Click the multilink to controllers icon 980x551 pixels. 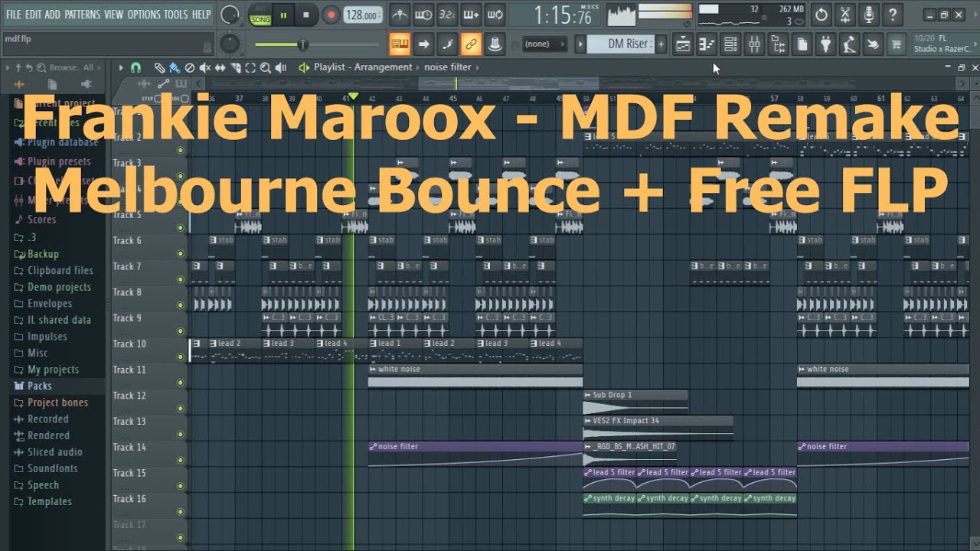coord(472,44)
